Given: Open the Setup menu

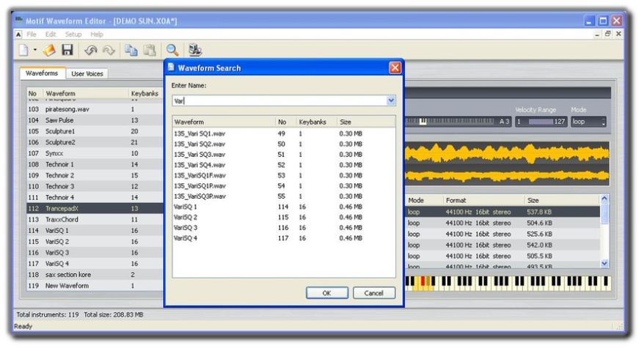Looking at the screenshot, I should 73,34.
